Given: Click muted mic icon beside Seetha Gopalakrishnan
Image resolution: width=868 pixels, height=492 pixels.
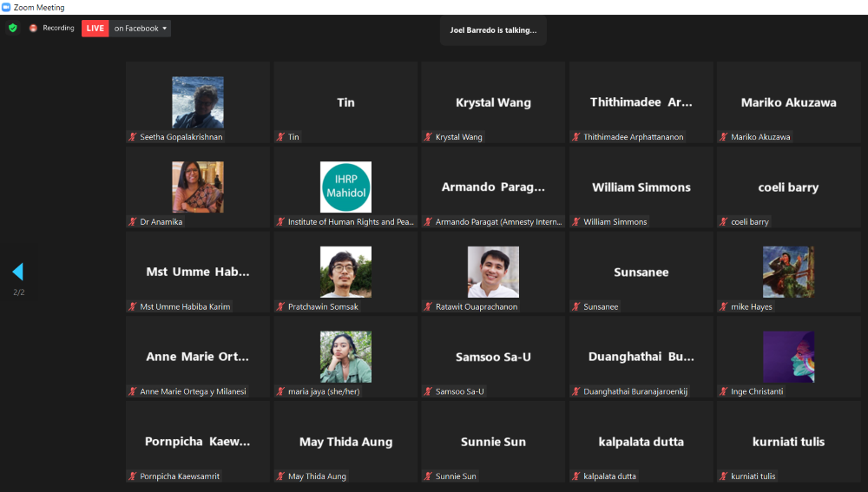Looking at the screenshot, I should [134, 137].
